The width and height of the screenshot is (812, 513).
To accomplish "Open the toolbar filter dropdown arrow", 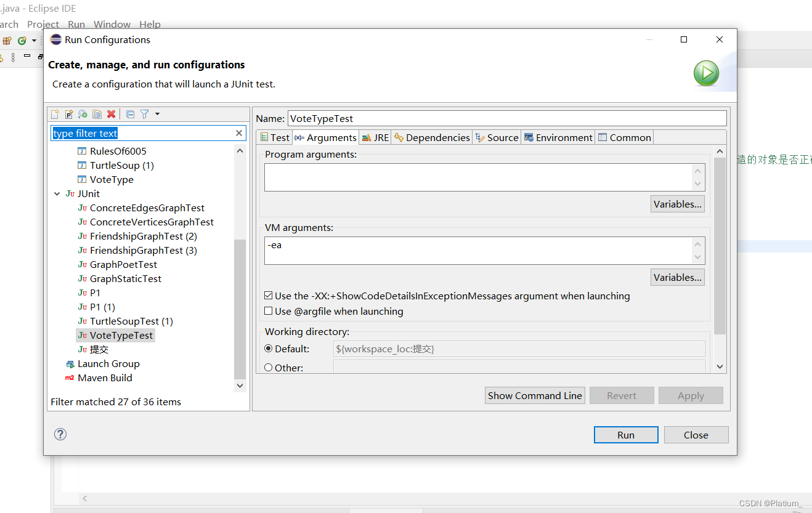I will click(158, 114).
